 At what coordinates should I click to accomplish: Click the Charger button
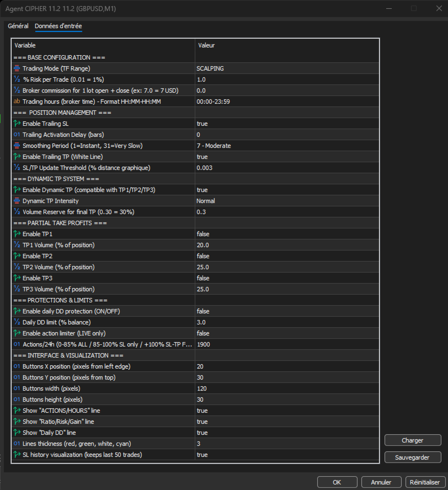(413, 440)
